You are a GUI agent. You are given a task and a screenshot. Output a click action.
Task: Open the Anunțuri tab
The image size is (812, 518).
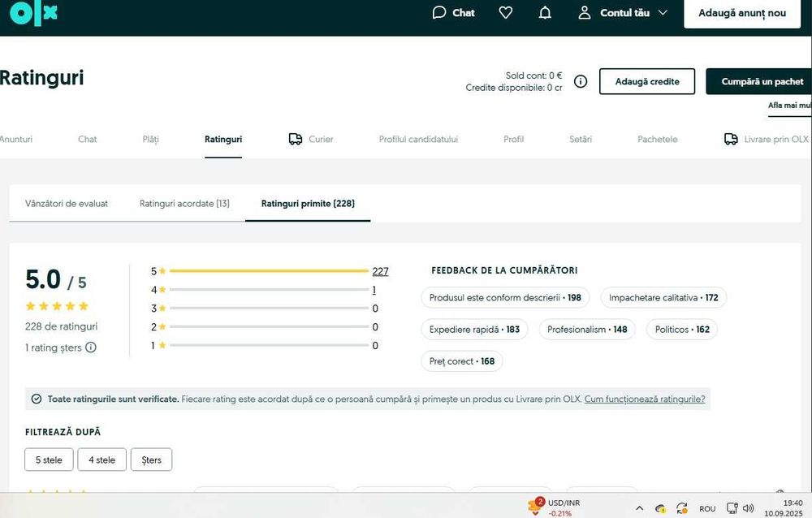pos(16,140)
